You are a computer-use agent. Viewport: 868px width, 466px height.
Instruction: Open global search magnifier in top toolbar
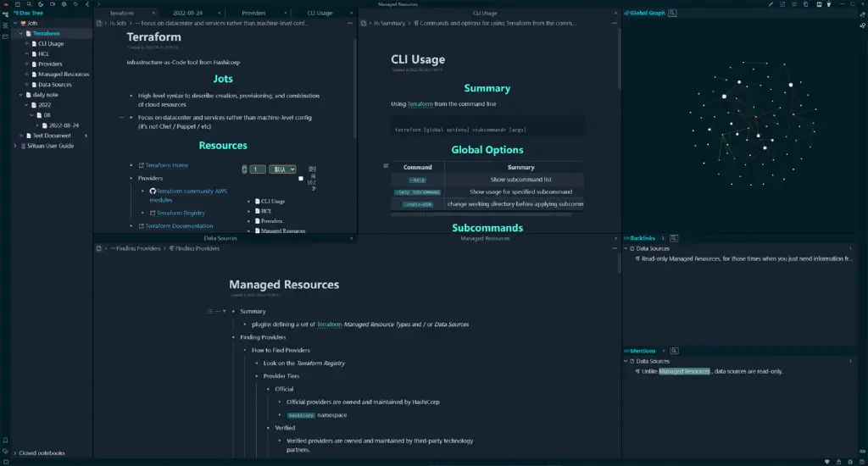point(29,4)
